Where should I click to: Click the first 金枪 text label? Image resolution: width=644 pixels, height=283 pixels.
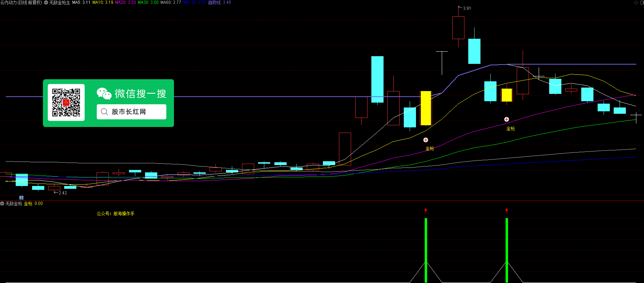click(x=430, y=149)
